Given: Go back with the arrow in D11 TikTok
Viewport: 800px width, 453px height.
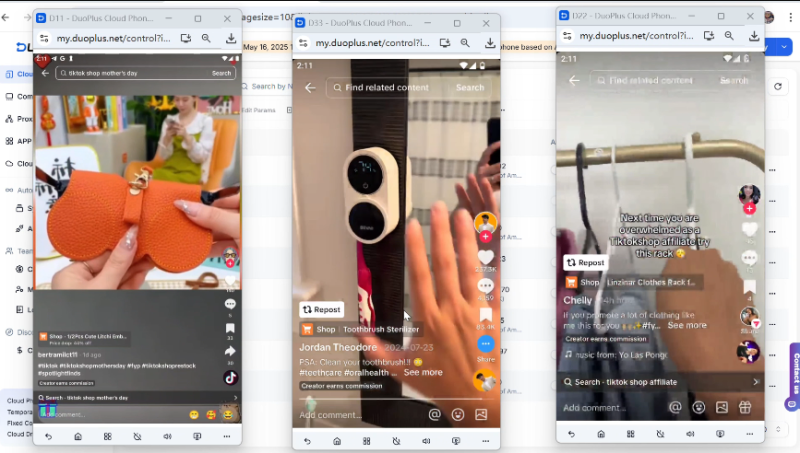Looking at the screenshot, I should 45,73.
